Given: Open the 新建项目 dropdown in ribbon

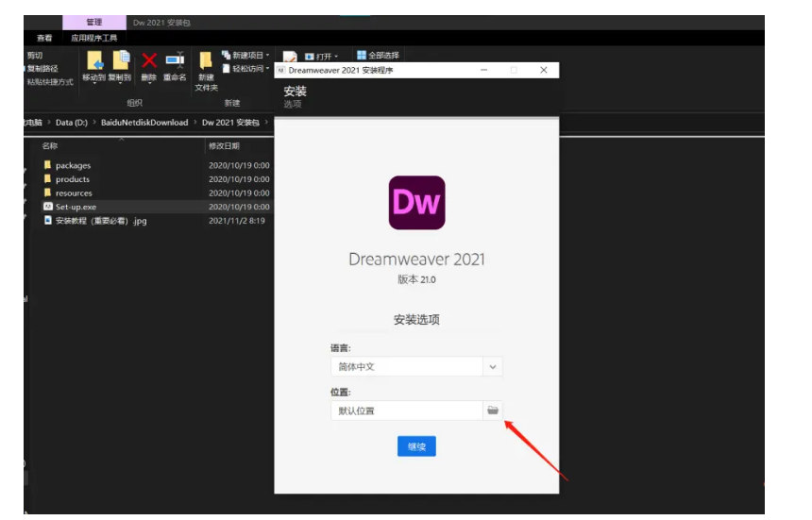Looking at the screenshot, I should coord(267,55).
